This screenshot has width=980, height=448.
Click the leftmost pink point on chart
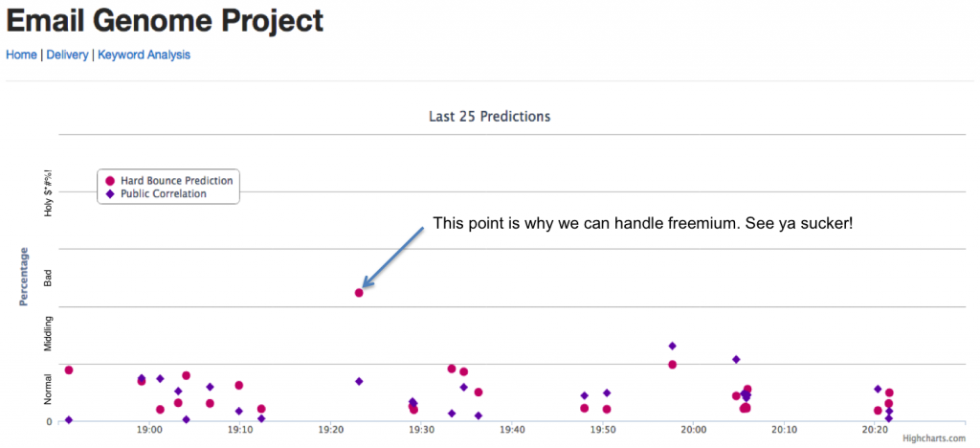pos(69,370)
